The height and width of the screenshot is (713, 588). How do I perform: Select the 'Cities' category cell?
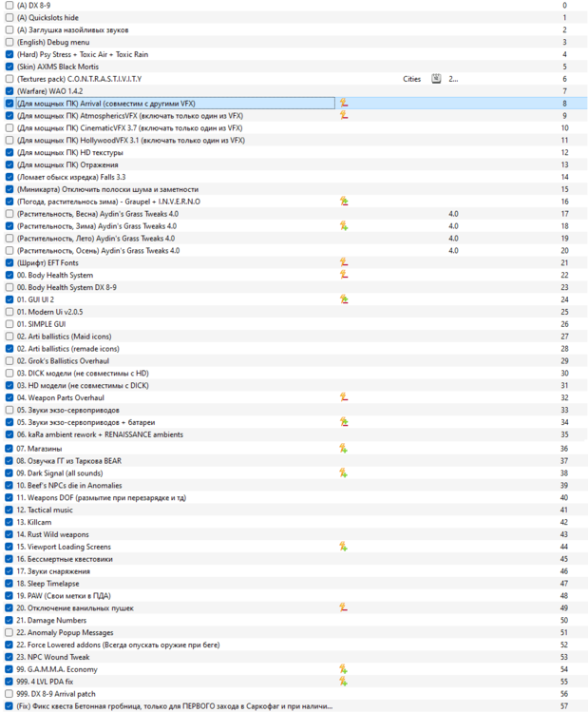click(x=411, y=79)
